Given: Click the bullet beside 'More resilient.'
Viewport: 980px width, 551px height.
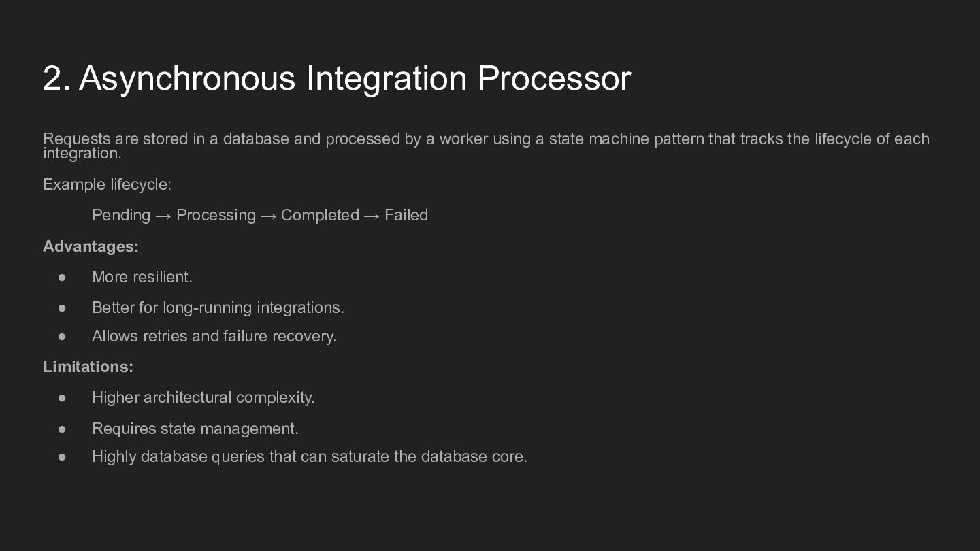Looking at the screenshot, I should coord(62,278).
